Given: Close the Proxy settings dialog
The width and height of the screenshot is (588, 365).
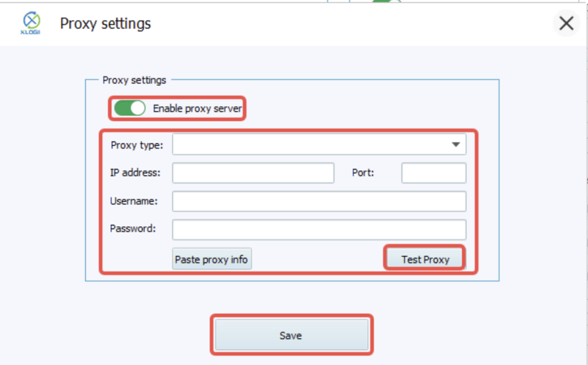Looking at the screenshot, I should pyautogui.click(x=566, y=23).
